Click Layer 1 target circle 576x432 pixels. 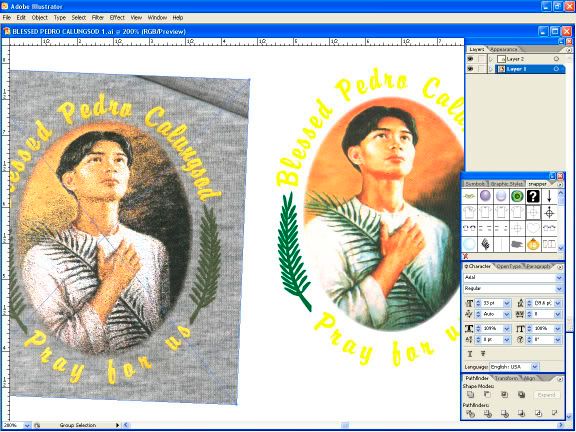556,69
